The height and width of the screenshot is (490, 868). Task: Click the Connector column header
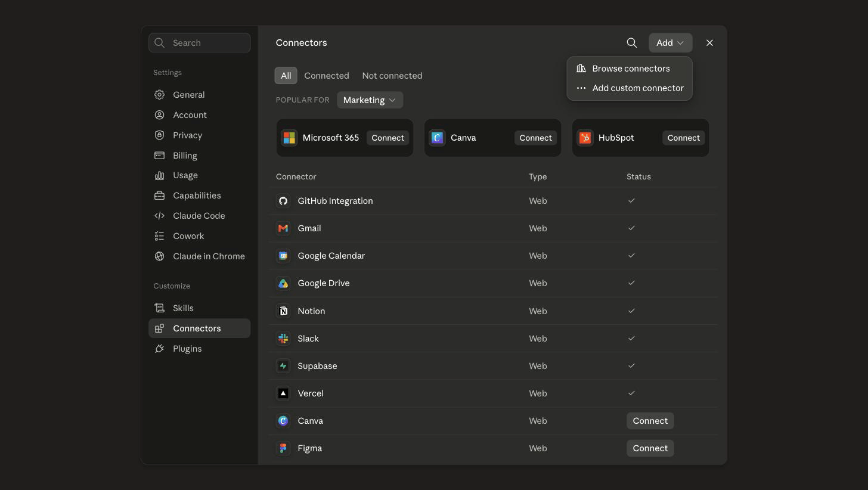point(296,176)
